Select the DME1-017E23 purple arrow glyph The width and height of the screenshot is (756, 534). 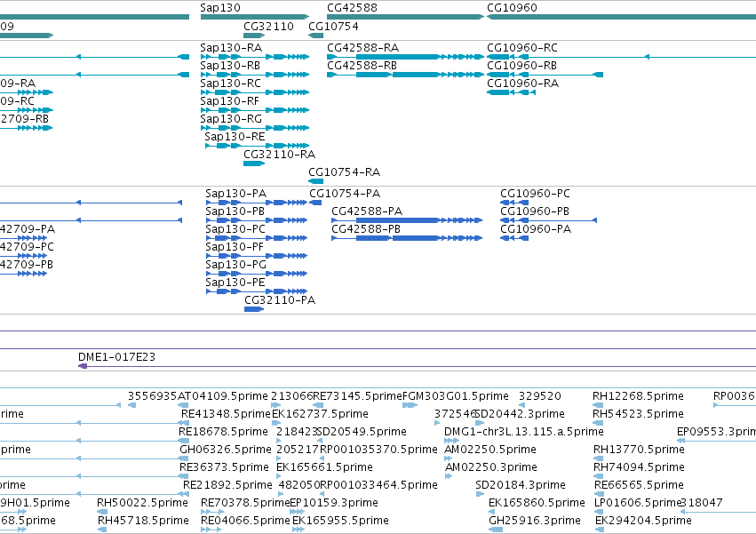pyautogui.click(x=83, y=366)
